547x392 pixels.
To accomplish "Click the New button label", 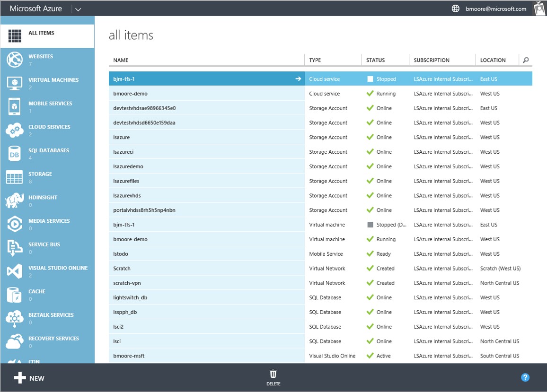I will (x=36, y=378).
